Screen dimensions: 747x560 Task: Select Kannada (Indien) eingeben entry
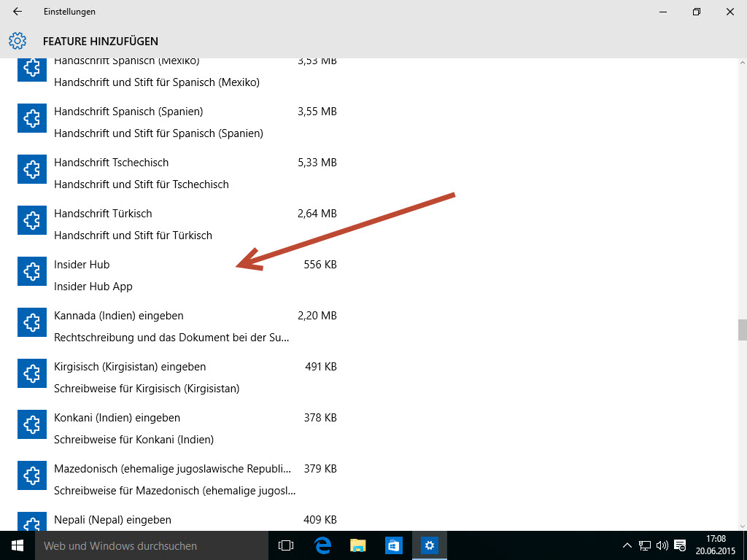point(177,326)
